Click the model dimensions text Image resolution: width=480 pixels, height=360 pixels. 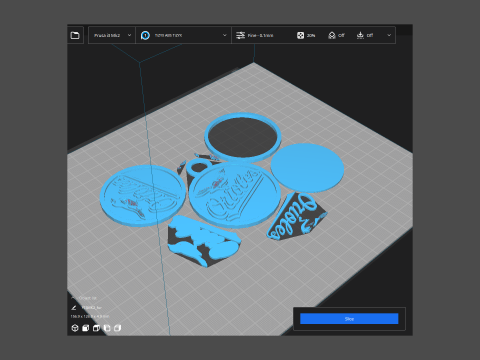[90, 316]
